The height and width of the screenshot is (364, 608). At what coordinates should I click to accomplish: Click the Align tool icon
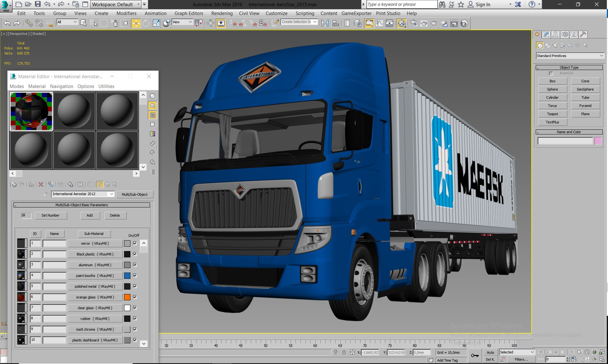[x=336, y=23]
